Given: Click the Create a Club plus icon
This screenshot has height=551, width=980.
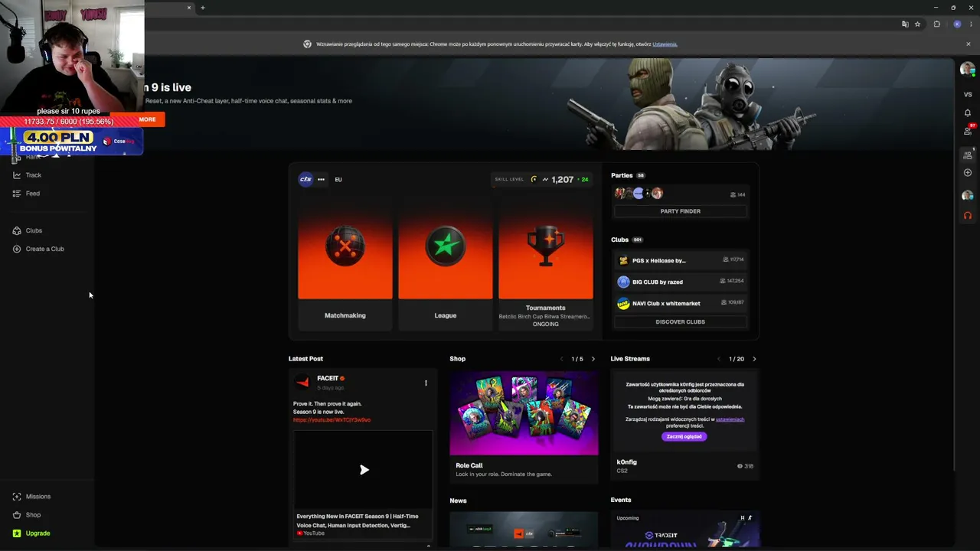Looking at the screenshot, I should (x=17, y=249).
